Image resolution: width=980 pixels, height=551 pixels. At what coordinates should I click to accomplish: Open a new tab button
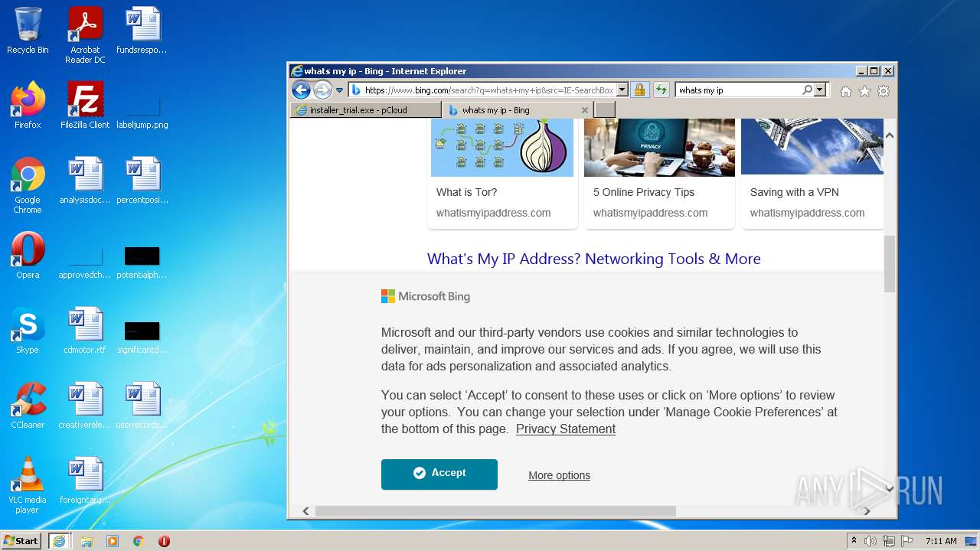[x=605, y=110]
